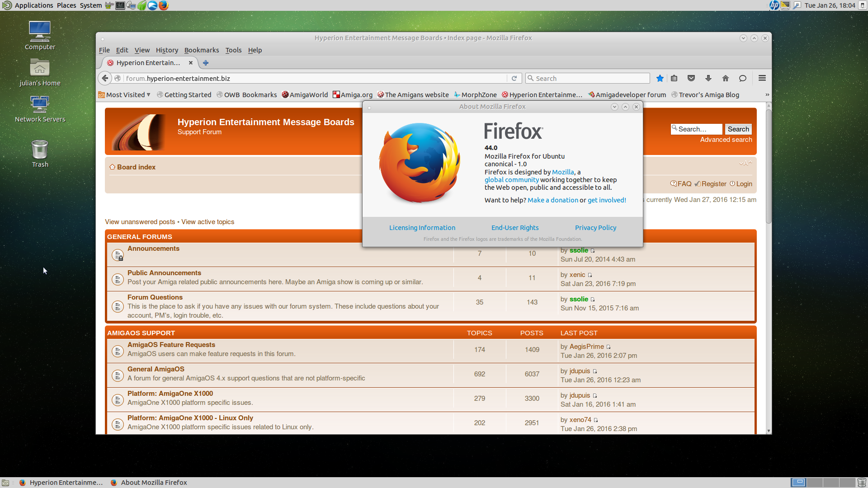Open the hamburger menu icon
The height and width of the screenshot is (488, 868).
(762, 78)
